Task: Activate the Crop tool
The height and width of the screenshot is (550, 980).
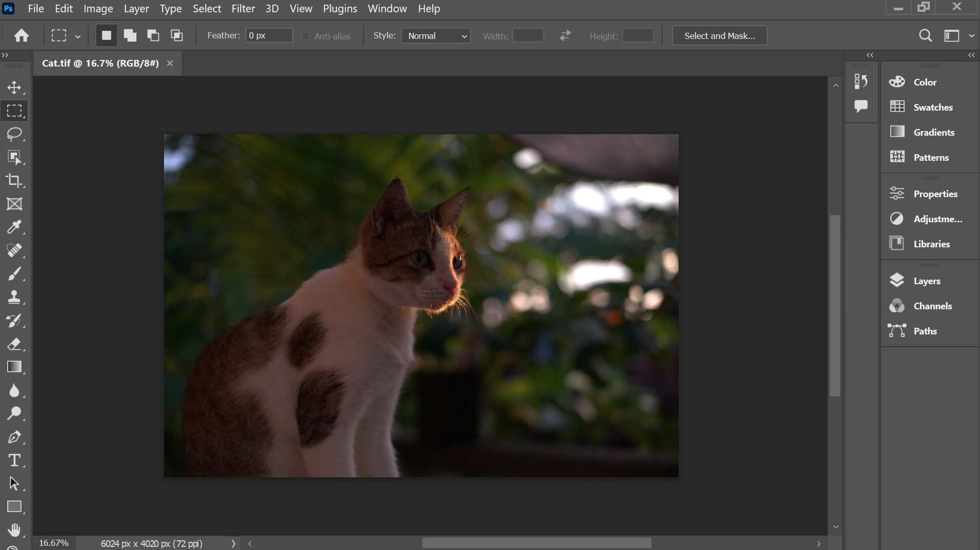Action: tap(14, 180)
